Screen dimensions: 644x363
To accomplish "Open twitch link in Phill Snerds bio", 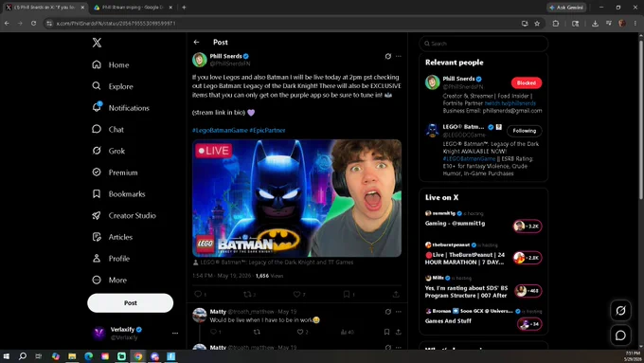I will (x=510, y=103).
